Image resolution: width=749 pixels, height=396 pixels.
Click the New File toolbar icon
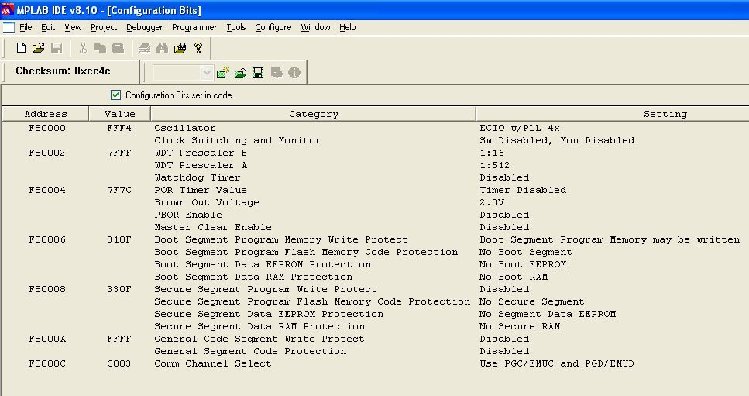(21, 48)
